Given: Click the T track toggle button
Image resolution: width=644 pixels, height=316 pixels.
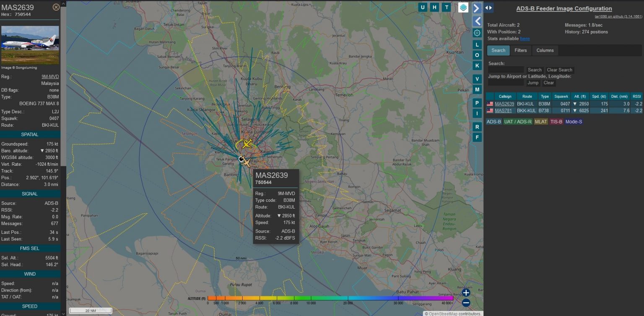Looking at the screenshot, I should (x=446, y=7).
